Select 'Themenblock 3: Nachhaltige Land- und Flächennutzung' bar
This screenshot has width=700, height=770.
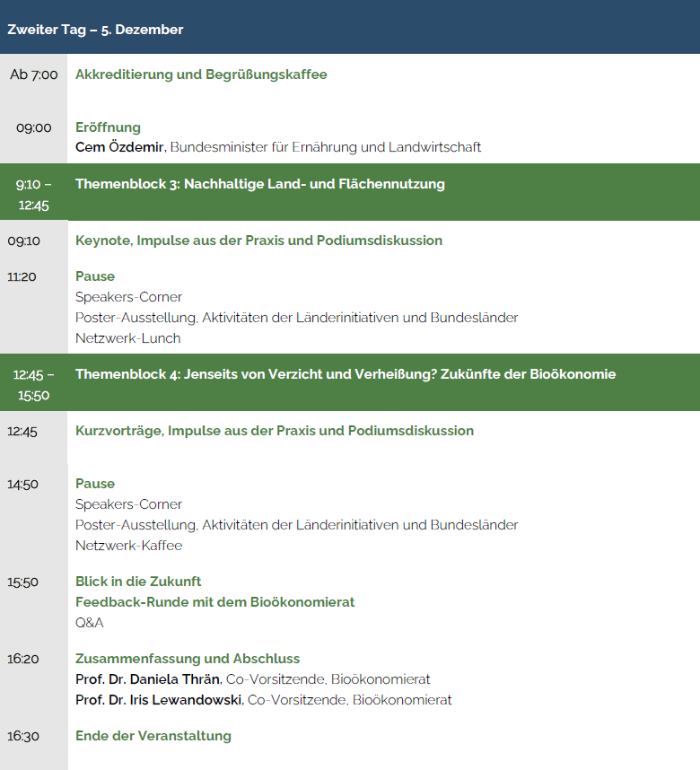click(260, 184)
